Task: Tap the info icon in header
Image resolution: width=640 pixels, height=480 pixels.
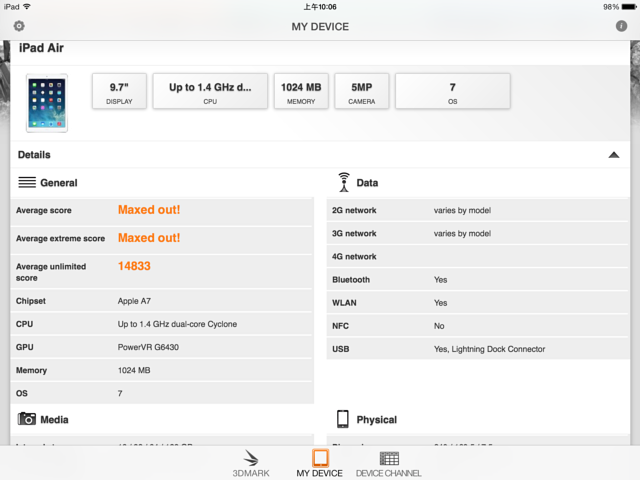Action: click(621, 26)
